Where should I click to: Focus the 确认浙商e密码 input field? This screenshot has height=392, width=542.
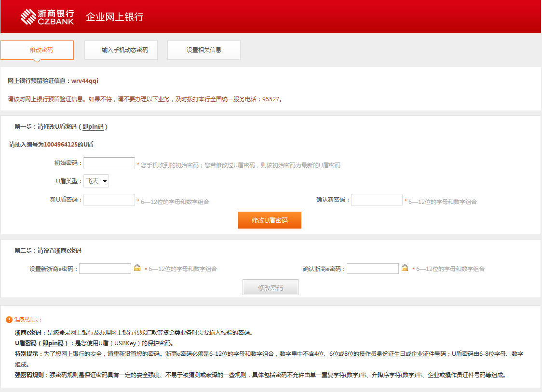[x=373, y=269]
